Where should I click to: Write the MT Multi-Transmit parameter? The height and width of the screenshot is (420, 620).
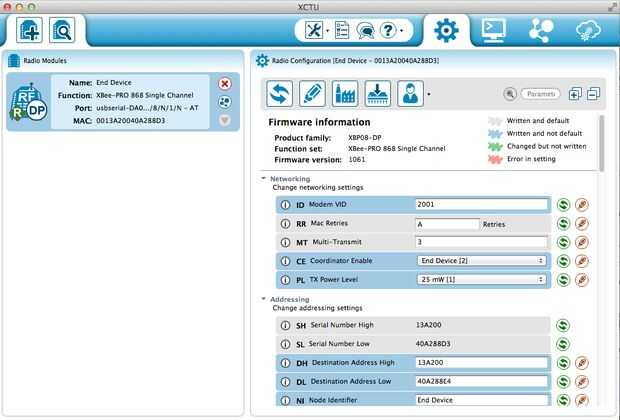tap(582, 242)
